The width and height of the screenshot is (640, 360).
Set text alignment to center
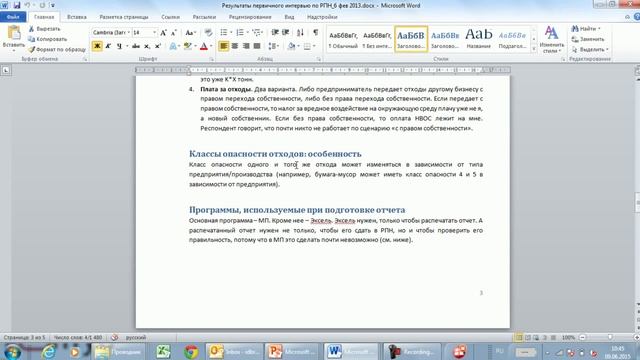tap(235, 46)
